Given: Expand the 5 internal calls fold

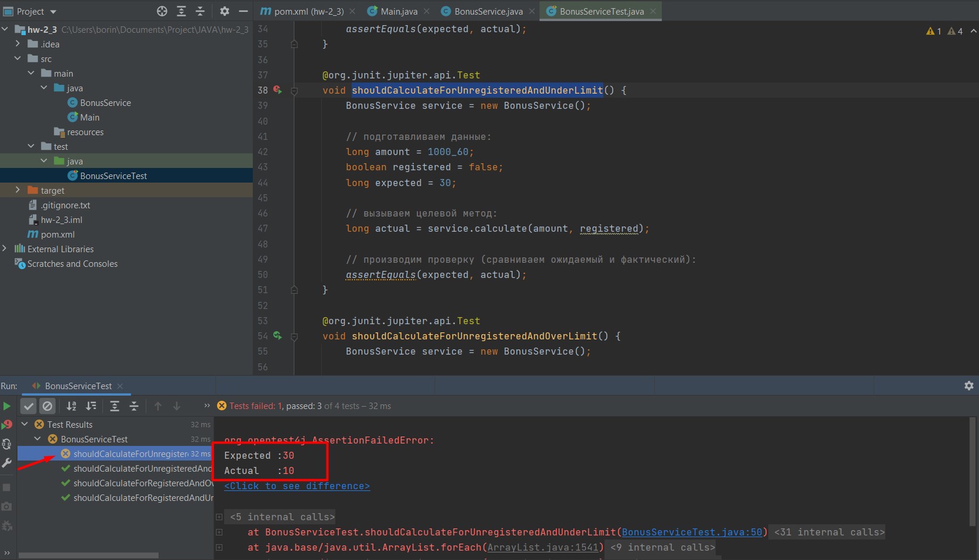Looking at the screenshot, I should [x=219, y=517].
